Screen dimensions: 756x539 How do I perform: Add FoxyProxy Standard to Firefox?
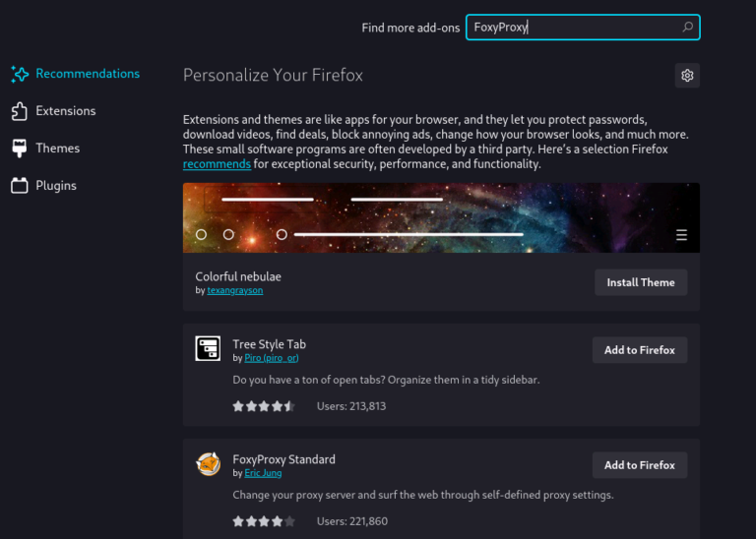(639, 465)
